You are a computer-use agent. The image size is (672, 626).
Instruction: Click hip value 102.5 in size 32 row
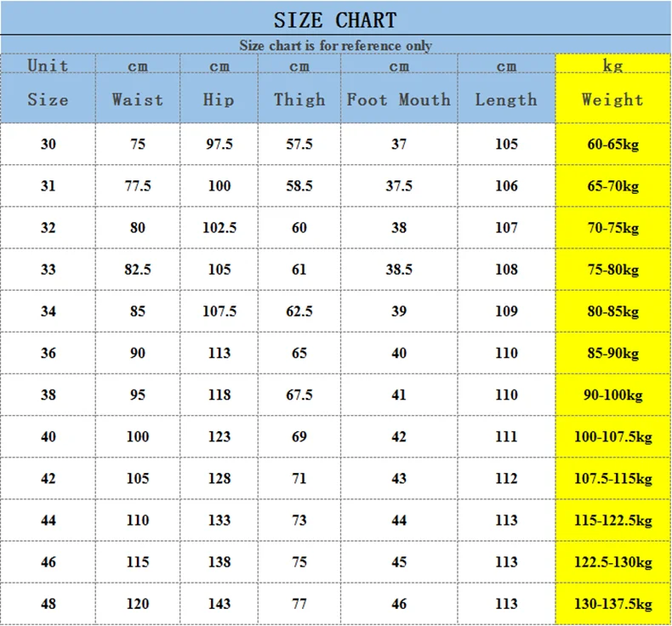219,227
